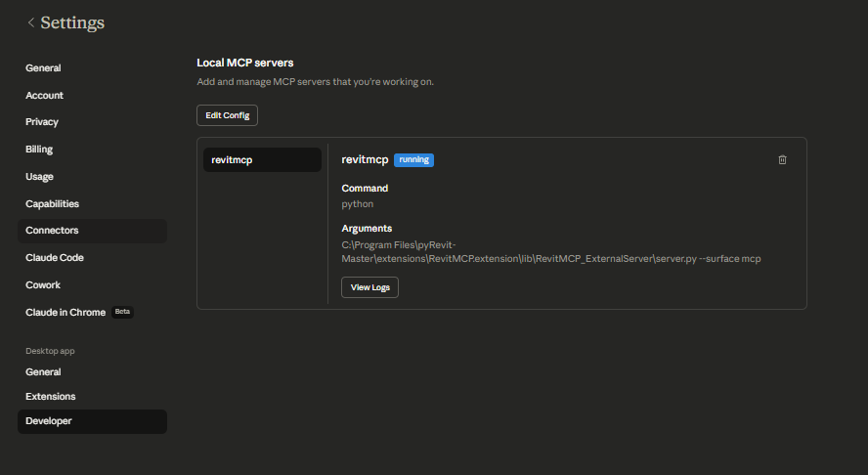868x475 pixels.
Task: Select Connectors in the sidebar
Action: (x=92, y=231)
